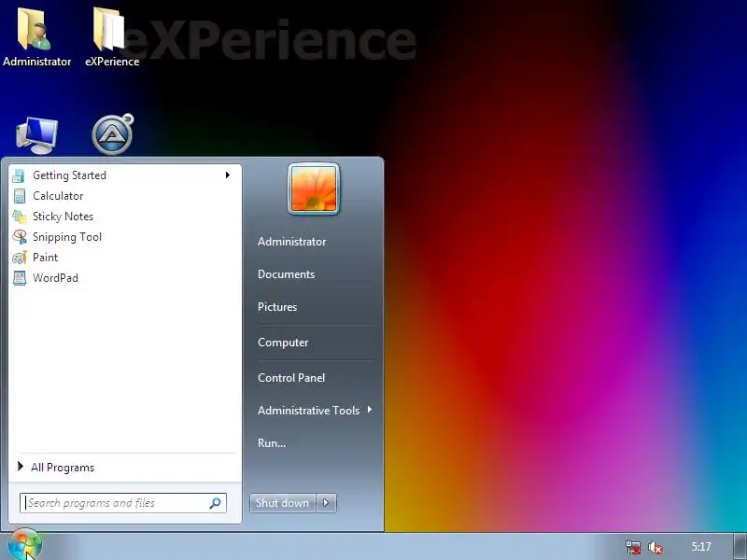The height and width of the screenshot is (560, 747).
Task: Click the search magnifier icon
Action: pos(215,503)
